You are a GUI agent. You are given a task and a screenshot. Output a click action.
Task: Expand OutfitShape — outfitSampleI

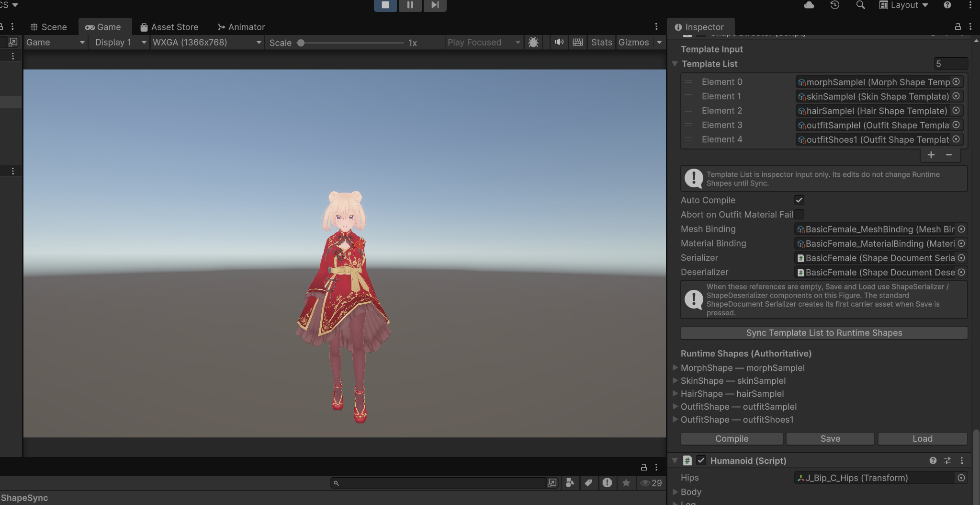675,406
